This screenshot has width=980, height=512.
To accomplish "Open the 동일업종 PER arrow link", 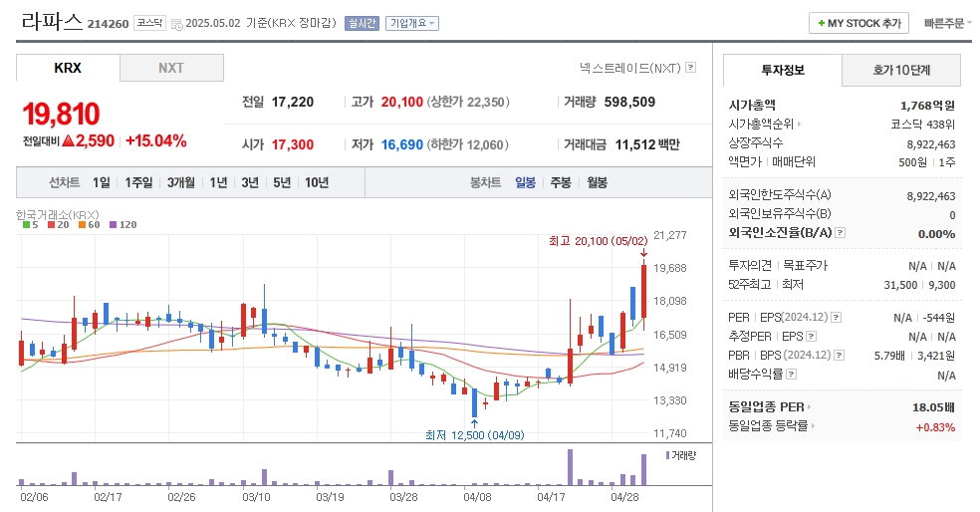I will pyautogui.click(x=809, y=407).
